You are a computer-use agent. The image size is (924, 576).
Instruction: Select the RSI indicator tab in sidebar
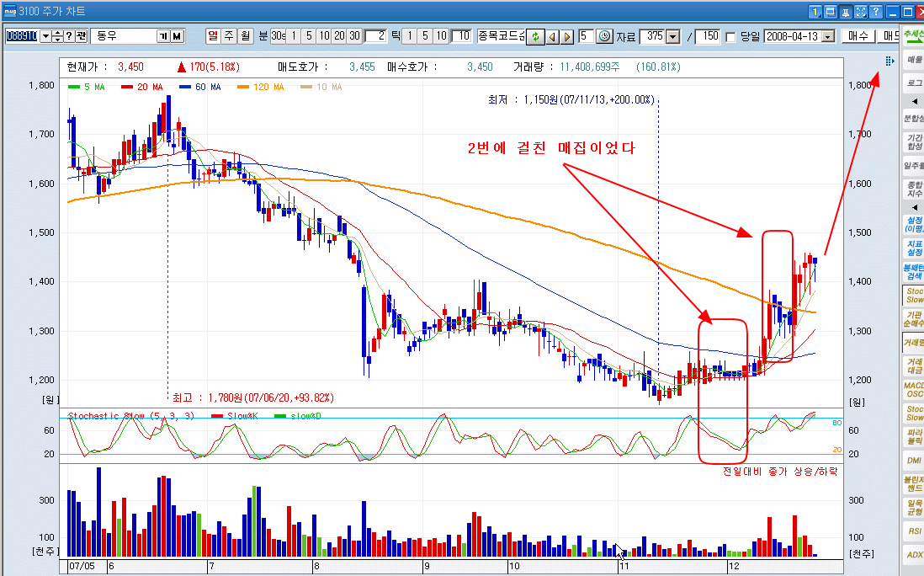coord(913,531)
